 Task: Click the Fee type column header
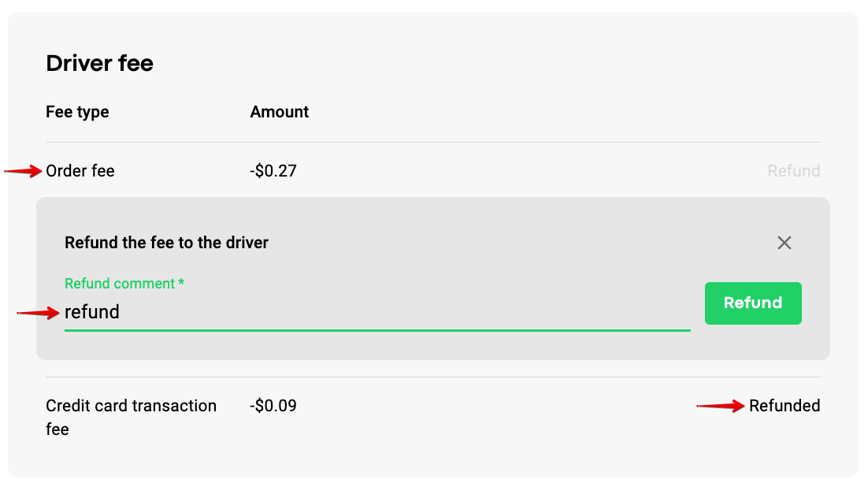77,112
